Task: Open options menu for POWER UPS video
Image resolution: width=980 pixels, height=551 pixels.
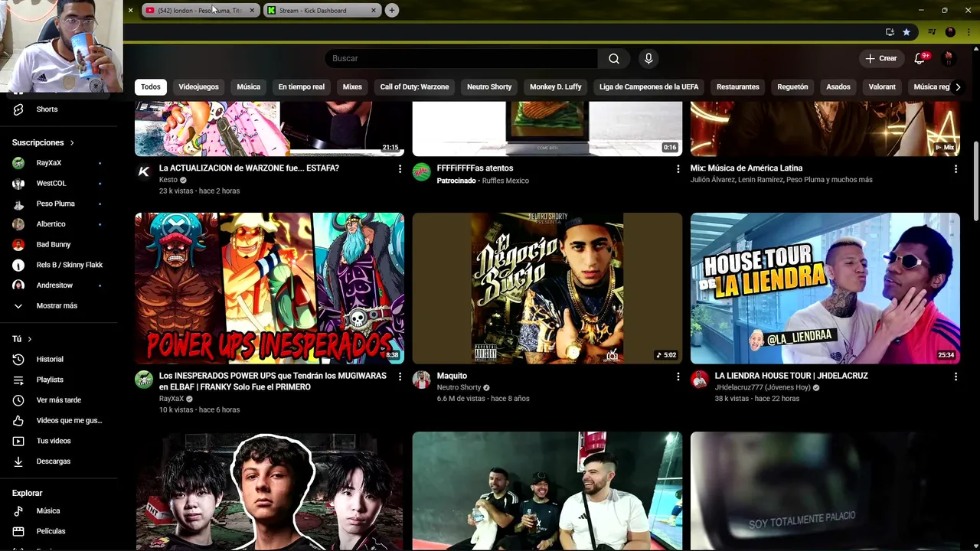Action: [400, 377]
